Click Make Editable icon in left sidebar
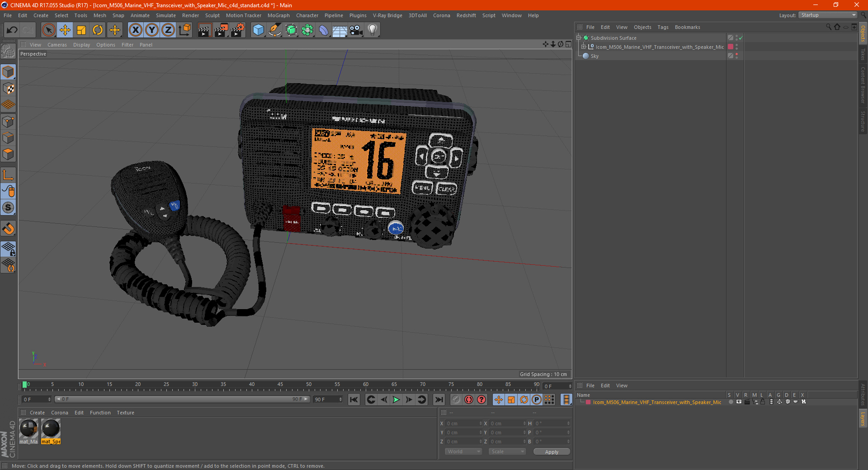Image resolution: width=868 pixels, height=470 pixels. [x=8, y=51]
